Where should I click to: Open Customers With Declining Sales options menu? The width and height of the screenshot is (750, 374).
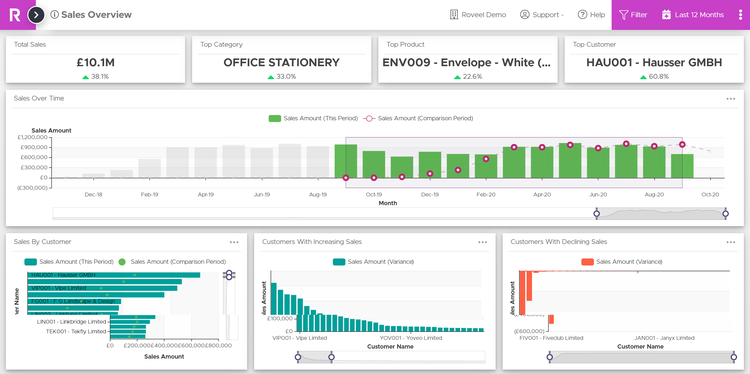731,242
